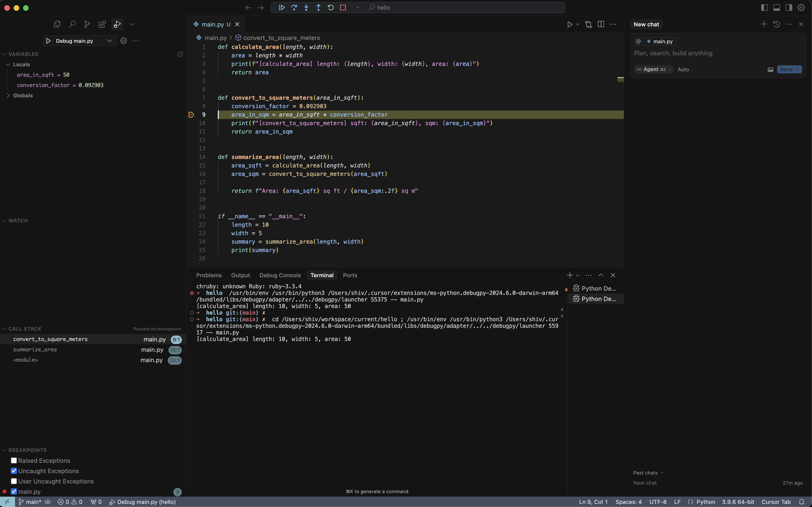The height and width of the screenshot is (507, 812).
Task: Toggle bottom panel layout icon
Action: point(777,7)
